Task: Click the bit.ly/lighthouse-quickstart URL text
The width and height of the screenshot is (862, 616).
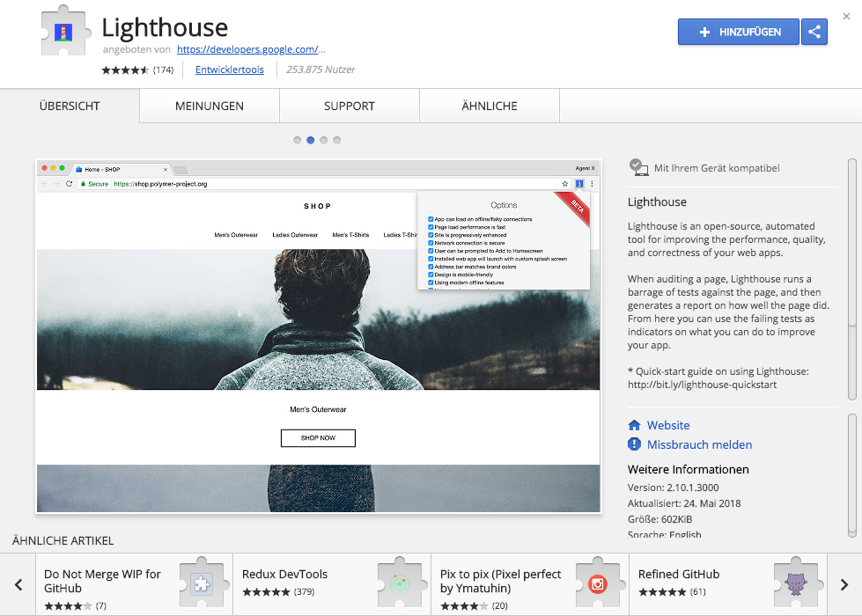Action: pyautogui.click(x=702, y=385)
